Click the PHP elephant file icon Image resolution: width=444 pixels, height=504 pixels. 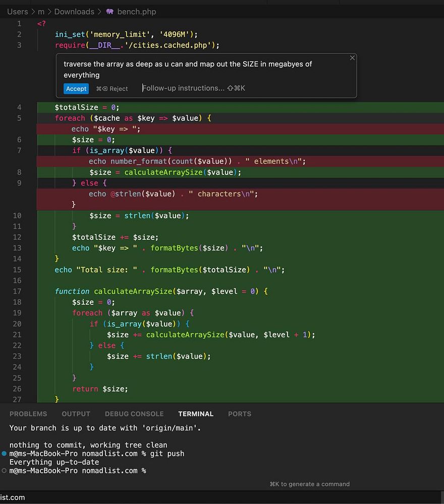109,12
